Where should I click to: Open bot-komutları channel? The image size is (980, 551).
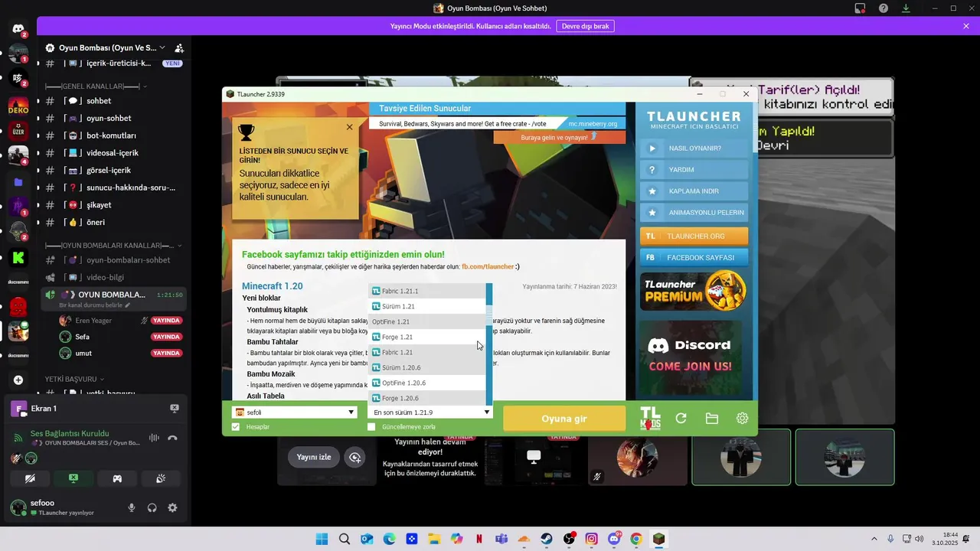tap(111, 135)
